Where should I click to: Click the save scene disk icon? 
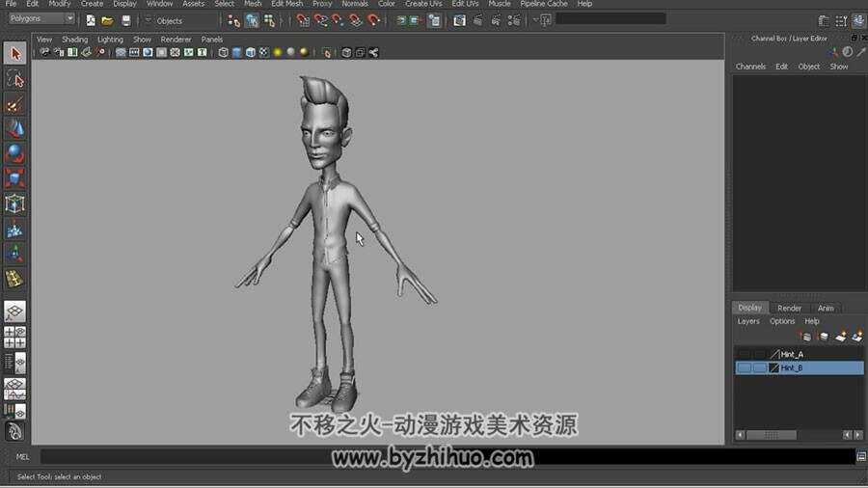tap(125, 20)
